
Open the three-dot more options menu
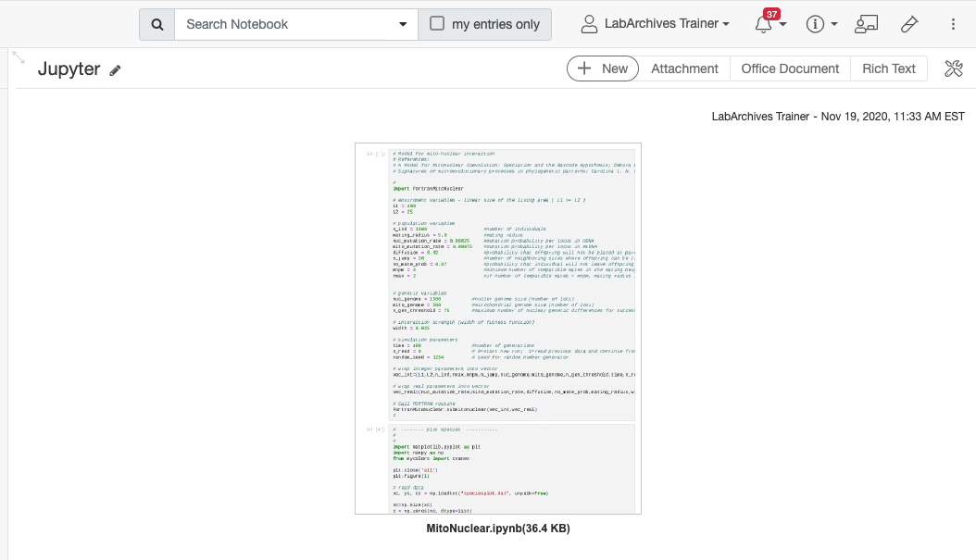[953, 25]
